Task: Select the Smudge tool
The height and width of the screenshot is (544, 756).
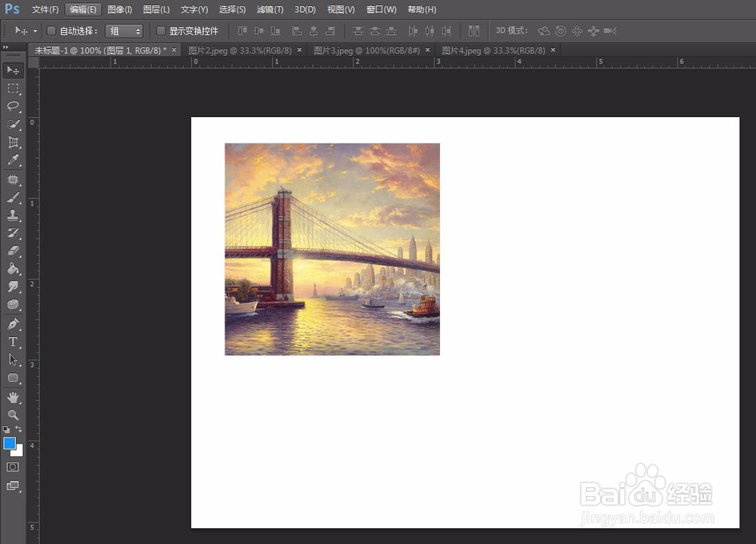Action: pos(13,286)
